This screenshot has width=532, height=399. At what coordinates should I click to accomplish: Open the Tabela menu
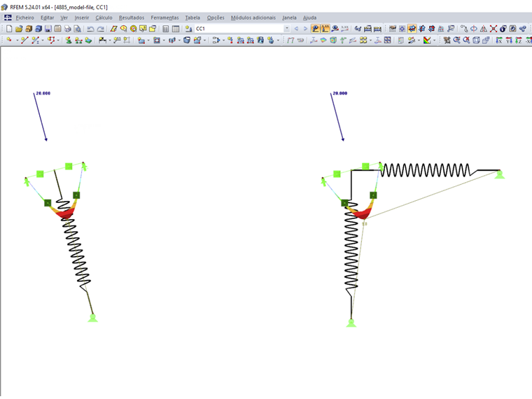pos(192,17)
